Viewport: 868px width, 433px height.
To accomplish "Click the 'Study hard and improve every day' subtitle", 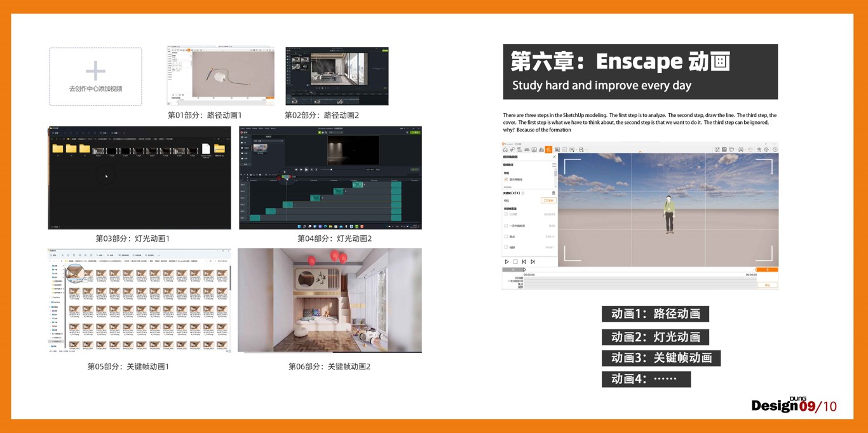I will pyautogui.click(x=602, y=85).
